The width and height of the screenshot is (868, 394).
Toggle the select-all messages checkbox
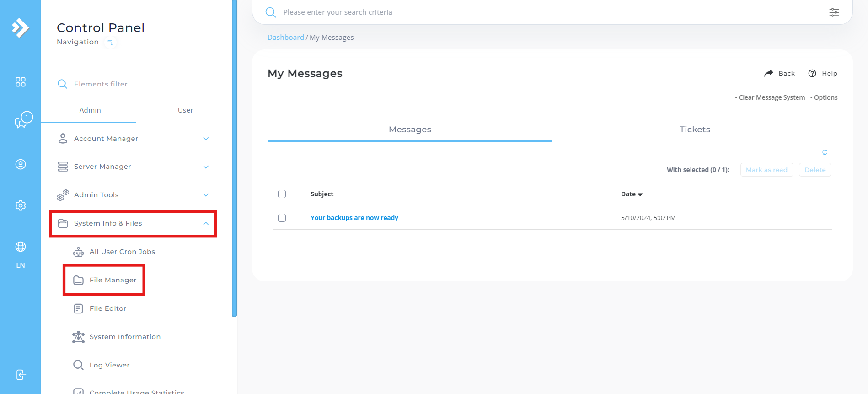282,194
